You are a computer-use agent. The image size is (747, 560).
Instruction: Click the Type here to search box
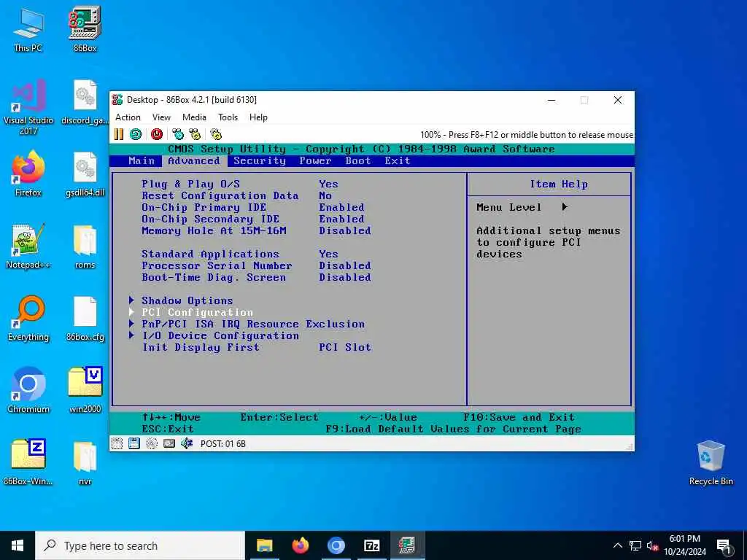[x=140, y=545]
